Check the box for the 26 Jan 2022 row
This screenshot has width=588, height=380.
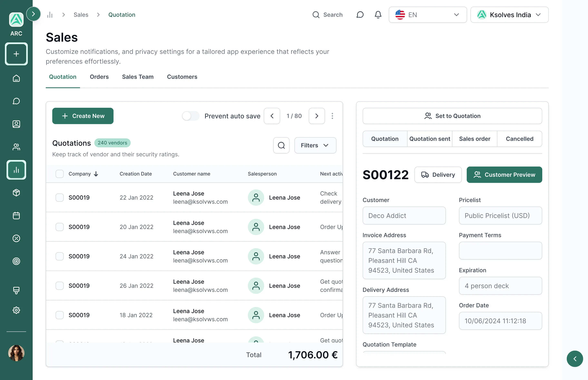59,286
